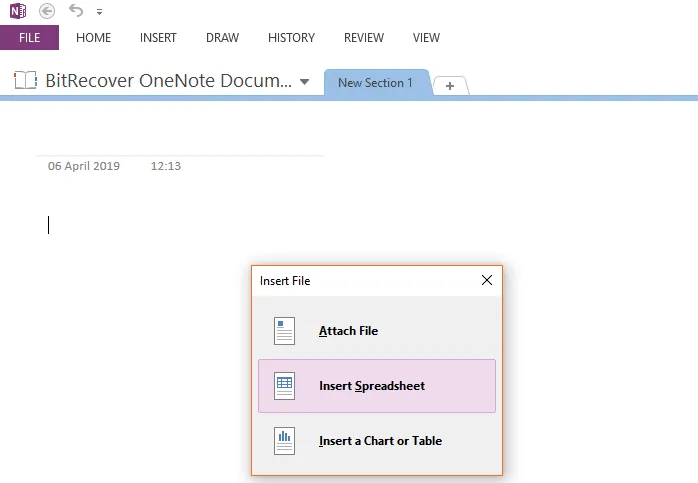Image resolution: width=698 pixels, height=483 pixels.
Task: Open Customize Quick Access Toolbar dropdown
Action: 99,12
